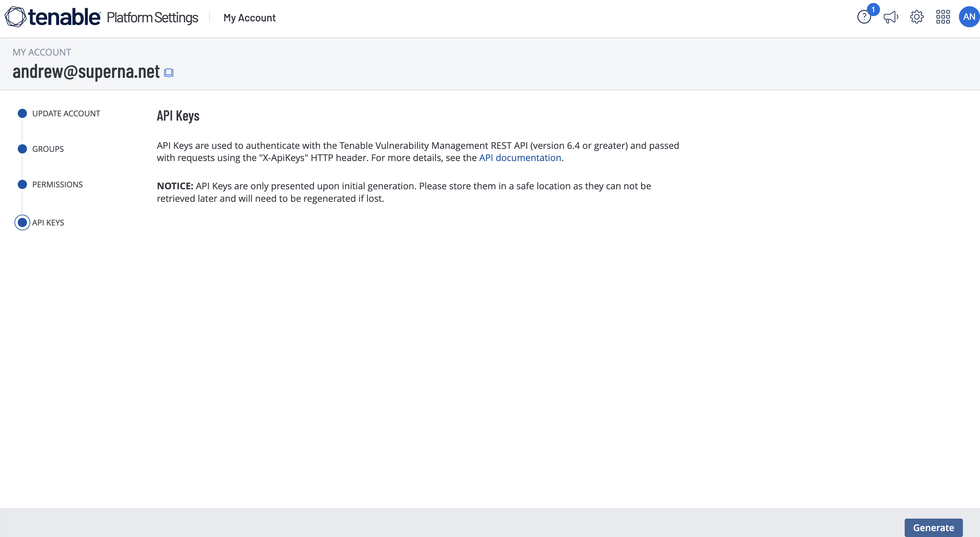Open the API Keys section label
This screenshot has width=980, height=537.
pos(48,222)
